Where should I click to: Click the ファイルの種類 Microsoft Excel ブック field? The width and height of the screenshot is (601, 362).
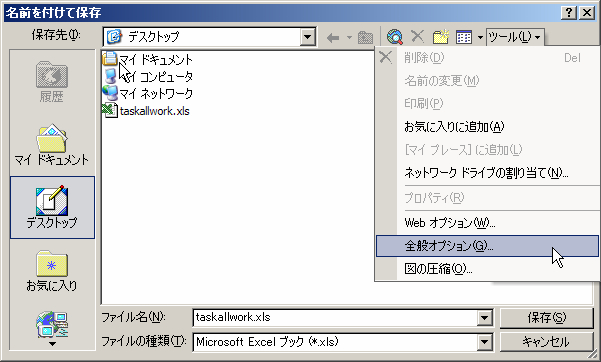click(x=335, y=342)
